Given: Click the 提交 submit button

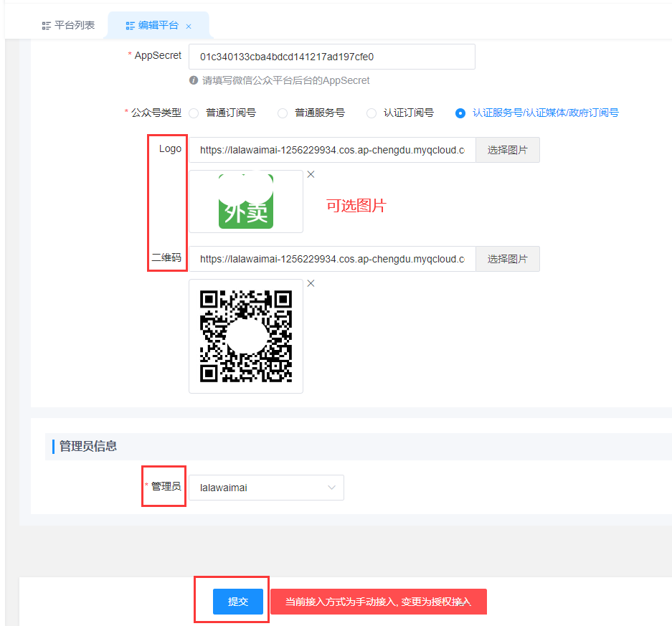Looking at the screenshot, I should pyautogui.click(x=238, y=602).
